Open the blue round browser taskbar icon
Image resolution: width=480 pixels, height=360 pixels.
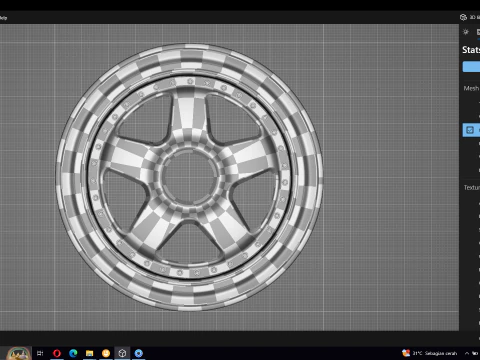139,353
